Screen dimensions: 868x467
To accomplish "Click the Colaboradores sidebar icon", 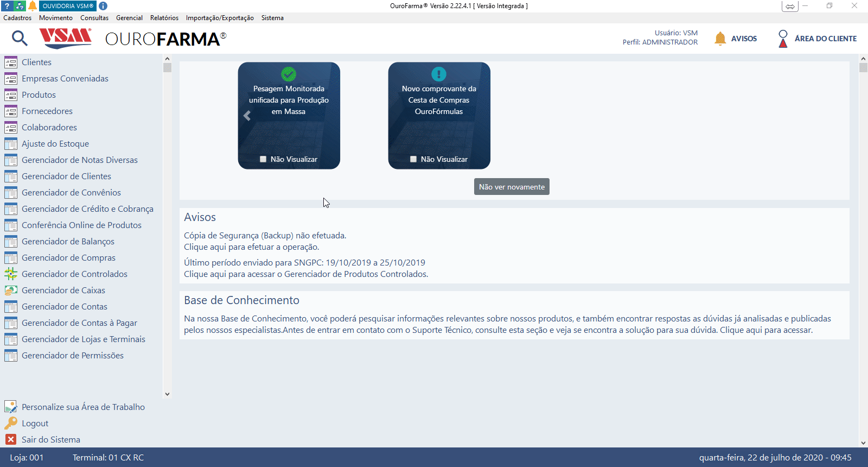I will tap(11, 128).
